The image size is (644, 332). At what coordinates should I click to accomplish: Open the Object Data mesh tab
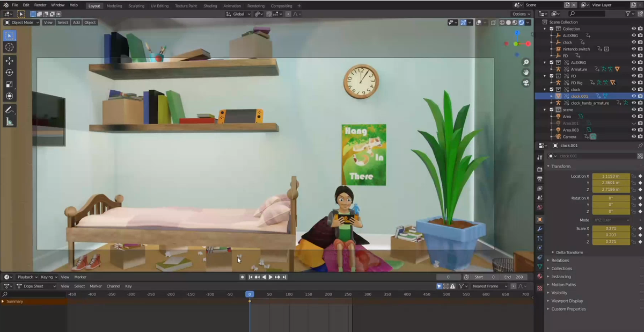539,266
